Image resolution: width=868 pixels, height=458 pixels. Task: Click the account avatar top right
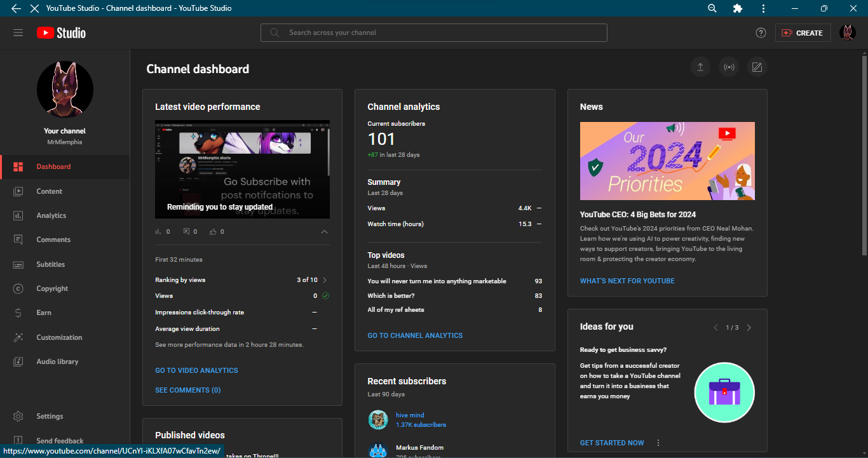[x=847, y=33]
